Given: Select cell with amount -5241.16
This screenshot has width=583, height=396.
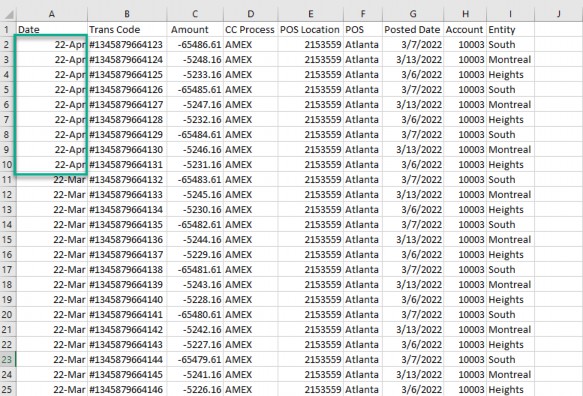Looking at the screenshot, I should tap(195, 374).
